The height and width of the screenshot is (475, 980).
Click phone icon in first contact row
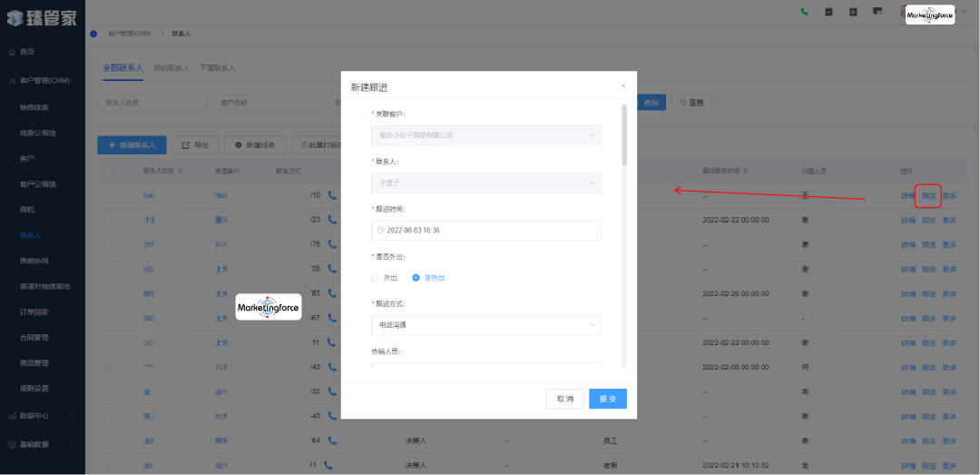[x=331, y=195]
